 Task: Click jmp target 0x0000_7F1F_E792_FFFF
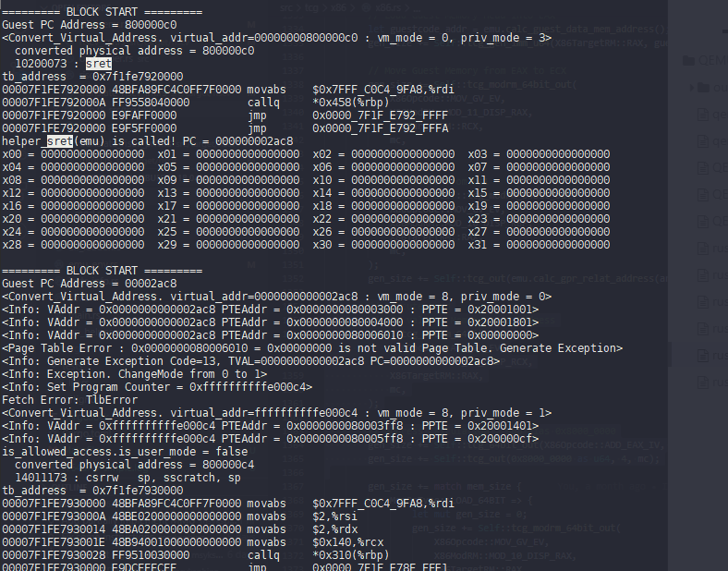point(381,115)
